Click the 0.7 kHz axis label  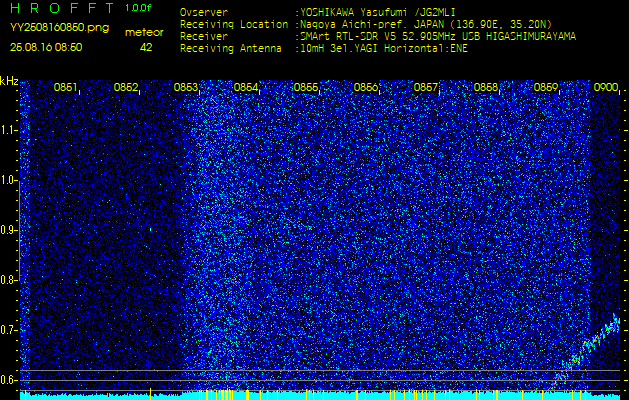click(x=8, y=330)
